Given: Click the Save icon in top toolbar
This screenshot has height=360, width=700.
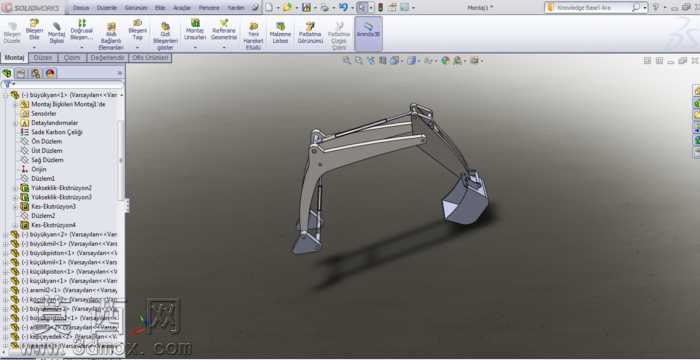Looking at the screenshot, I should [x=306, y=8].
